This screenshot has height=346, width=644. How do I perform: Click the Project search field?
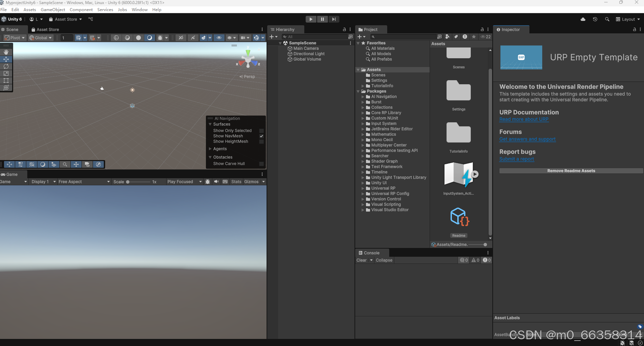(403, 37)
